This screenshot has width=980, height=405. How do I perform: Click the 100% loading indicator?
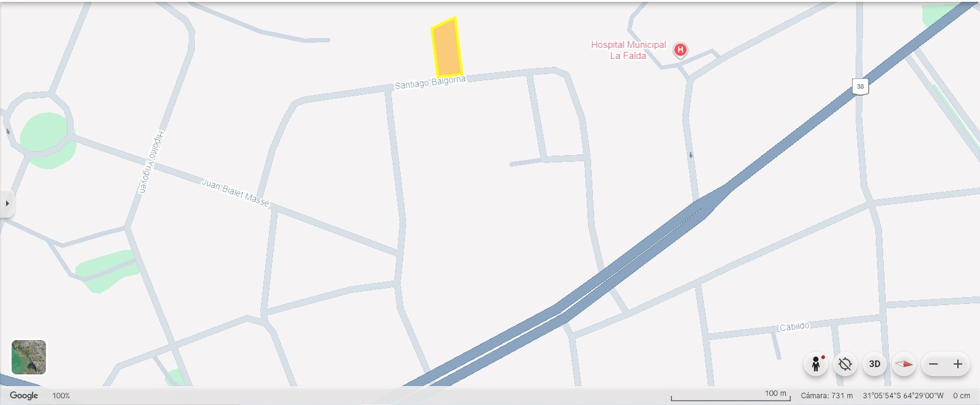click(61, 396)
